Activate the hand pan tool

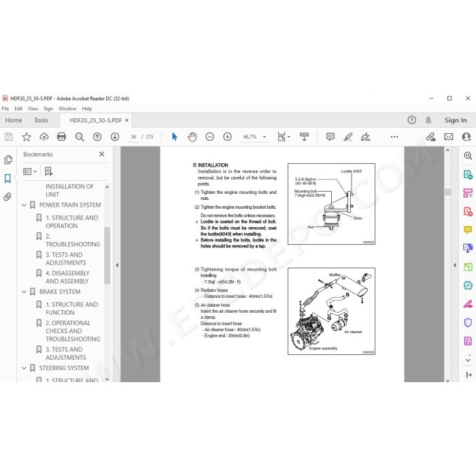(192, 137)
